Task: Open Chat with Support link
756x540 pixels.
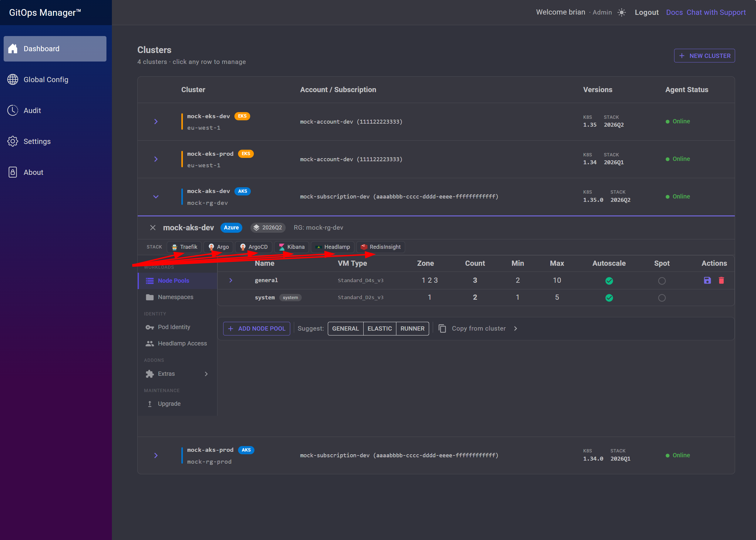Action: [716, 12]
